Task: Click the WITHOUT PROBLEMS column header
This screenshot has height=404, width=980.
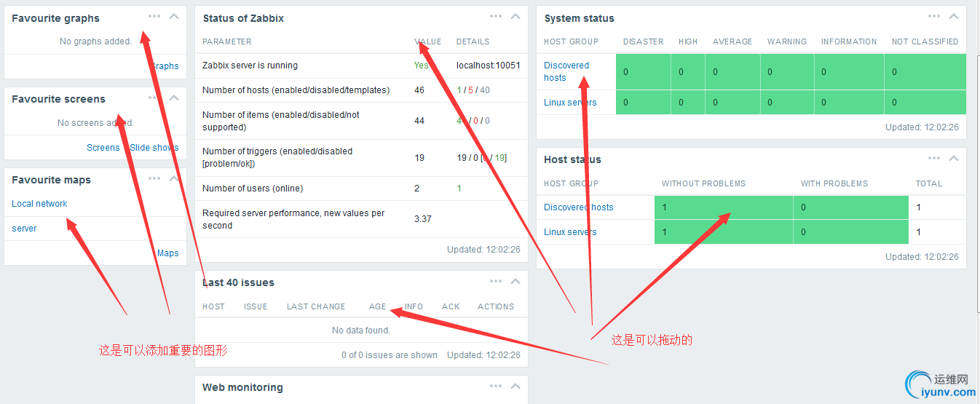Action: pyautogui.click(x=703, y=184)
